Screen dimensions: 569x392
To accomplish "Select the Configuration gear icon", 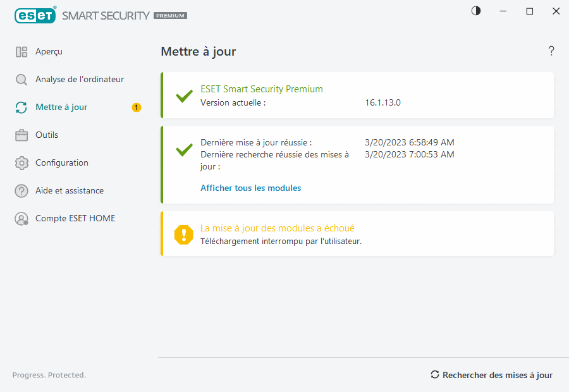I will (x=21, y=162).
